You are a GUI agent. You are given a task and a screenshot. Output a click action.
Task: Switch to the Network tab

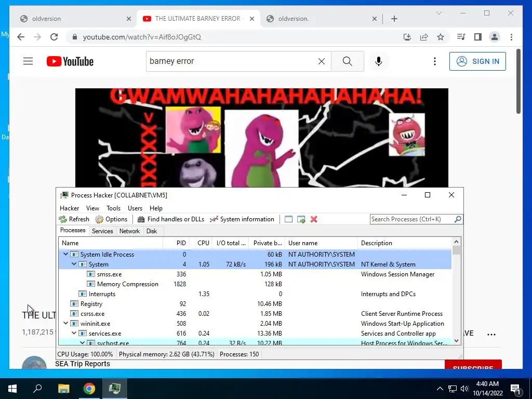[129, 231]
